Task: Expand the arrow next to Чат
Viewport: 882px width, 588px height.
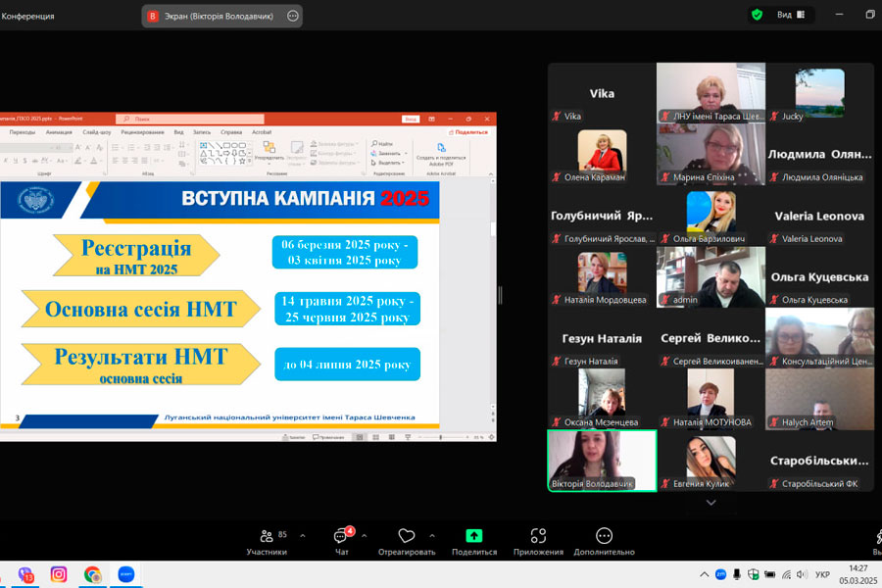Action: [x=365, y=536]
